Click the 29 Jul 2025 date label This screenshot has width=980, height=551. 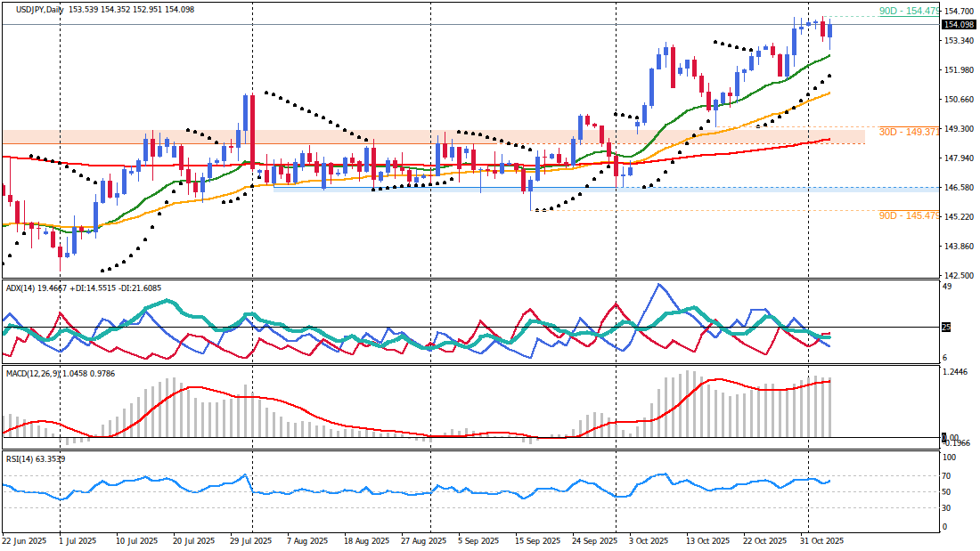pyautogui.click(x=251, y=541)
